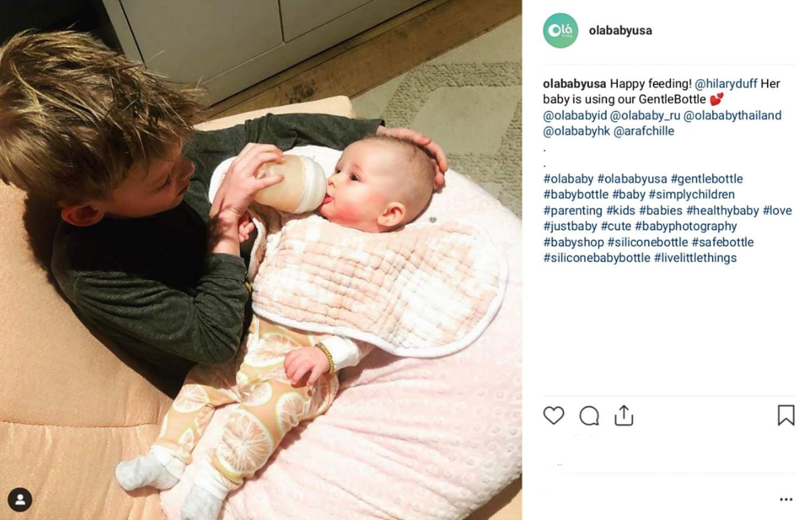This screenshot has width=812, height=520.
Task: Open the photo of baby being fed
Action: (261, 260)
